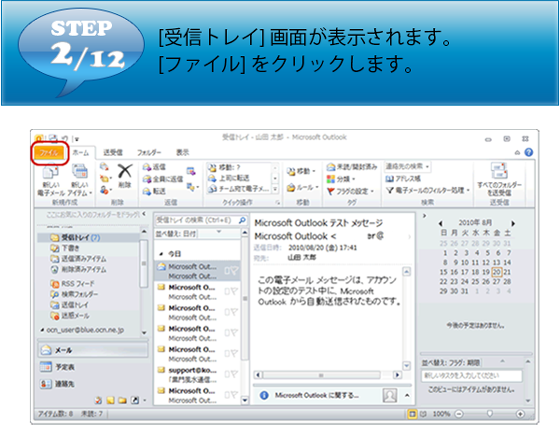Go to next month in calendar
This screenshot has height=425, width=560.
pyautogui.click(x=513, y=223)
